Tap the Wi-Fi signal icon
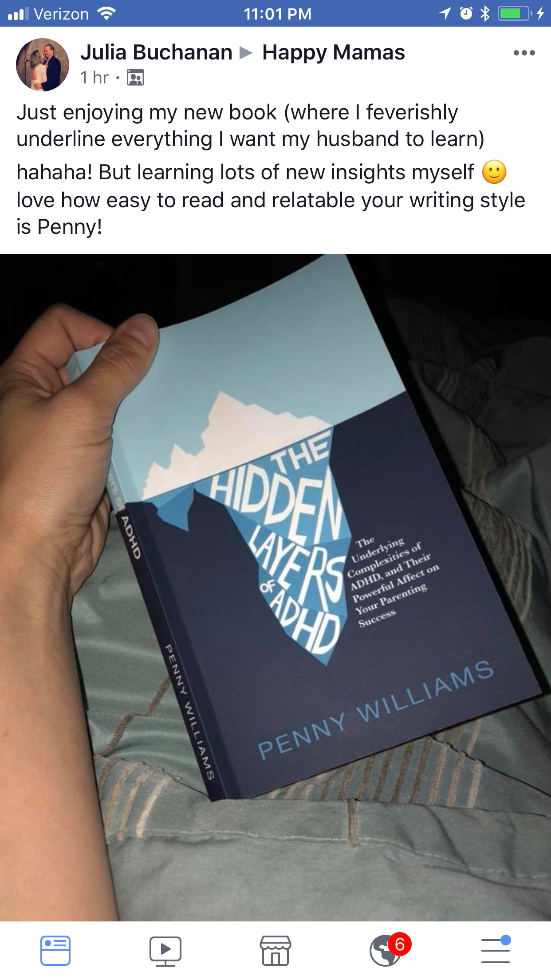Screen dimensions: 551x980 (x=106, y=14)
